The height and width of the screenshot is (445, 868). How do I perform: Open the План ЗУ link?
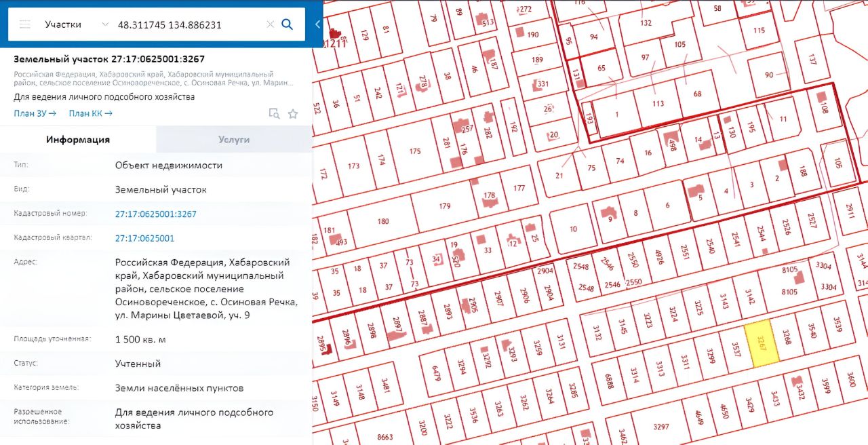[35, 113]
